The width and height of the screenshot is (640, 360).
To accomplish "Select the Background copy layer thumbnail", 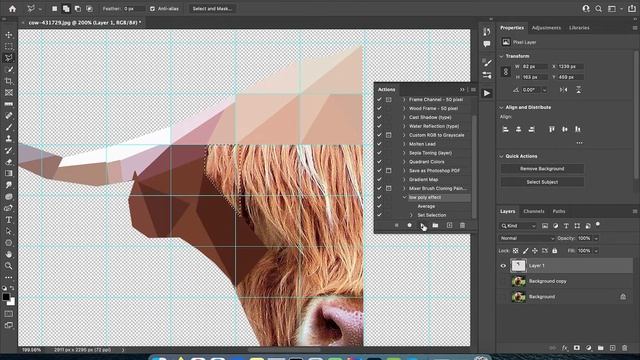I will pyautogui.click(x=519, y=281).
